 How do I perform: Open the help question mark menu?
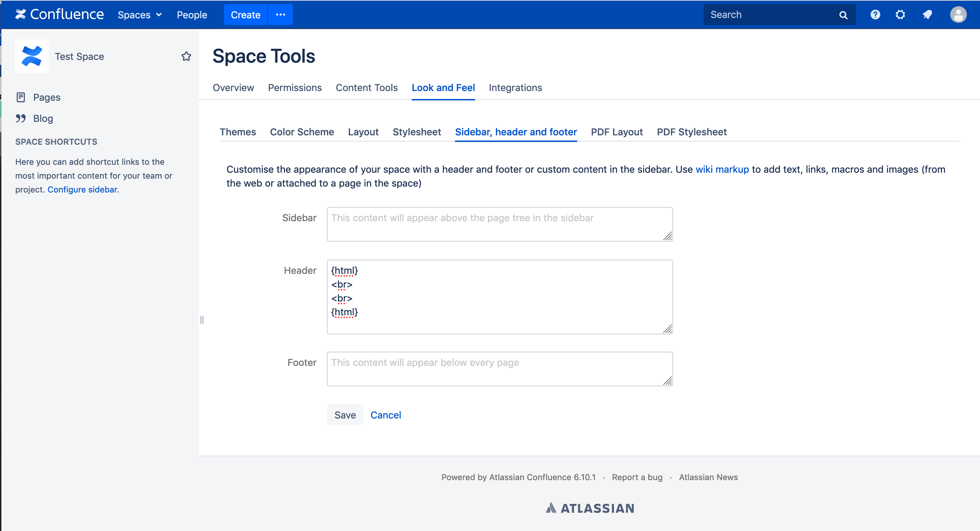(x=875, y=15)
